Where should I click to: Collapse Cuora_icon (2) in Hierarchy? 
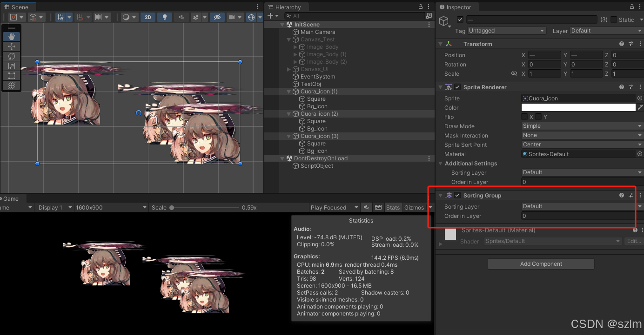(x=289, y=114)
